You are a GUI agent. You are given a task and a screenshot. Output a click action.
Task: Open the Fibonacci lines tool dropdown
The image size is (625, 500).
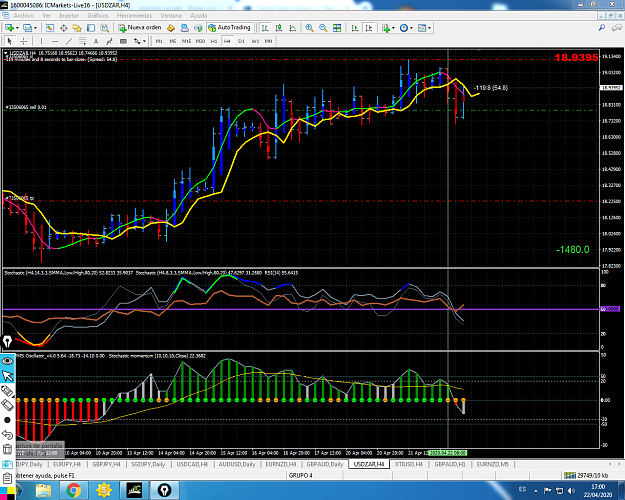(x=82, y=41)
